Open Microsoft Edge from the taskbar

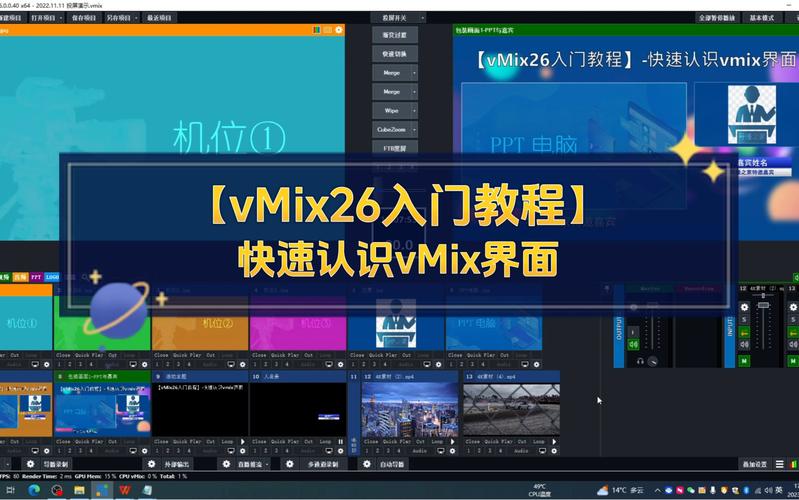[x=34, y=490]
